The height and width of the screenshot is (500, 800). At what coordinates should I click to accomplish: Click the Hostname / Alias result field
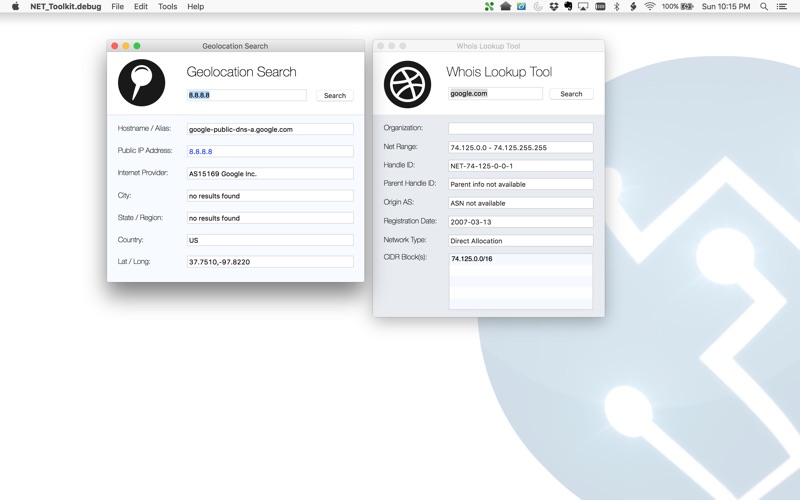point(270,129)
